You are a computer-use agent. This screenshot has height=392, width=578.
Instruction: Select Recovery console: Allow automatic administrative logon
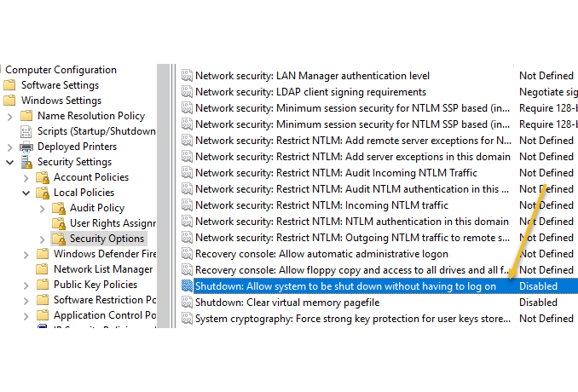click(321, 254)
